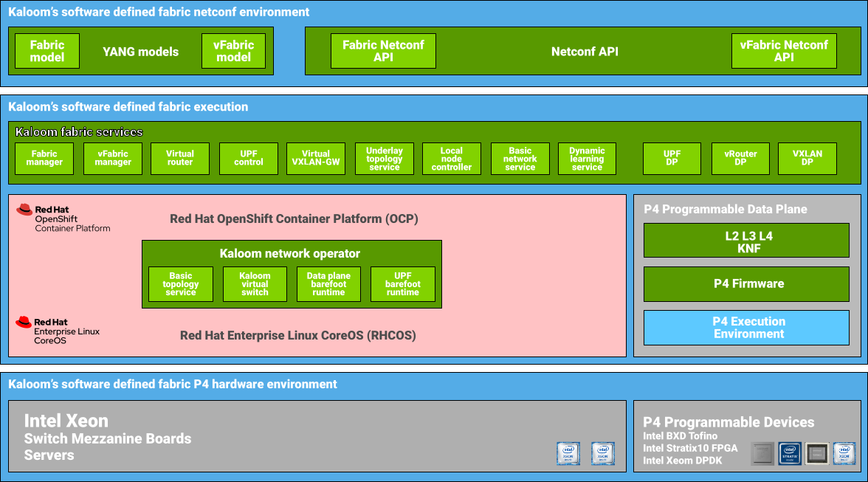868x482 pixels.
Task: Select the Fabric model box
Action: point(47,51)
